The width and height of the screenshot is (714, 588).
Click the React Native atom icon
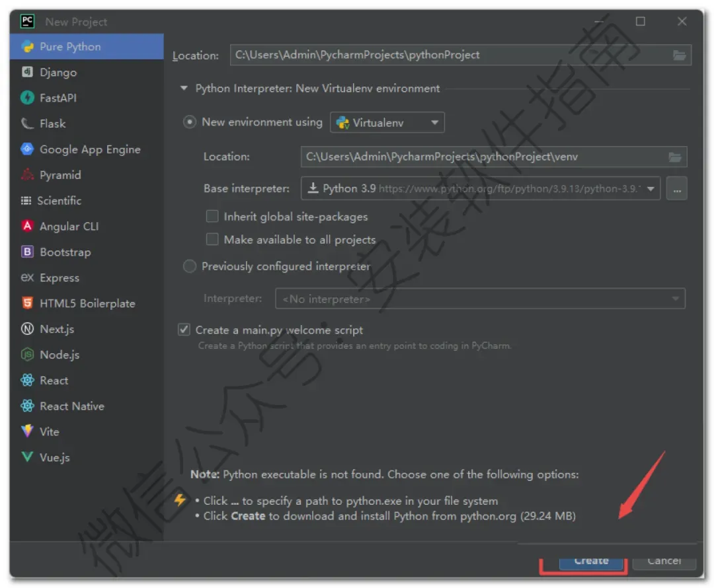28,406
